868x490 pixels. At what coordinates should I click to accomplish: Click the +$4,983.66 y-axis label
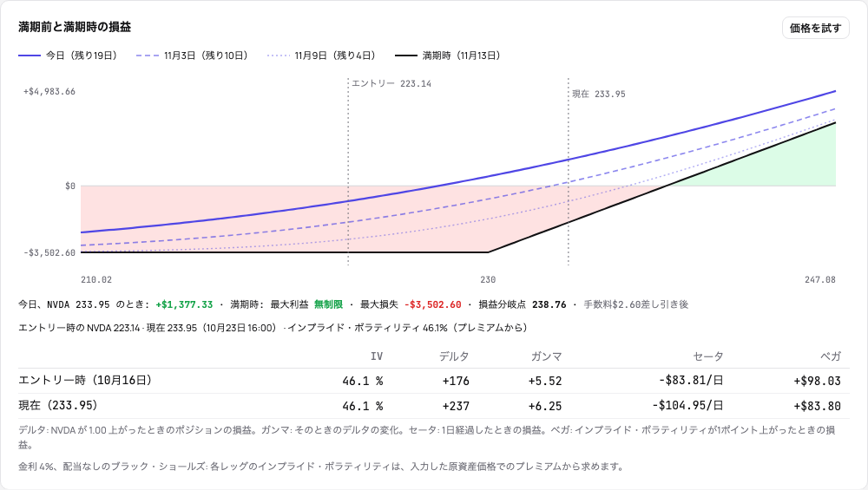click(x=49, y=91)
